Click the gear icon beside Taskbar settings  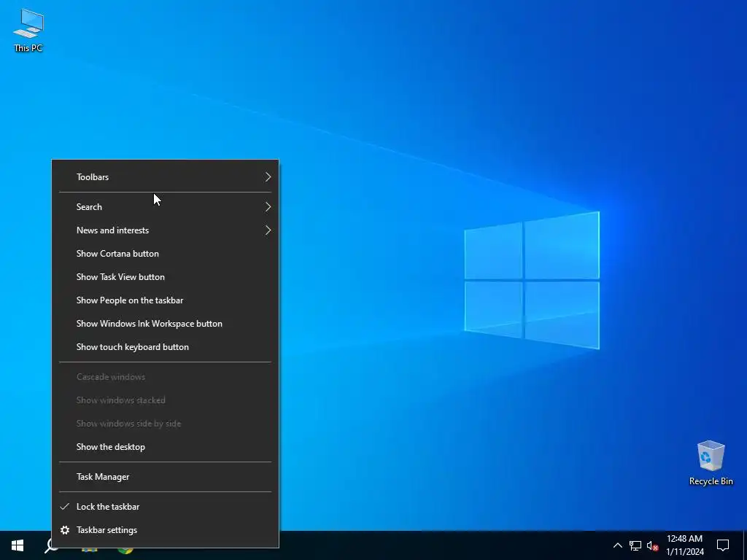[x=65, y=530]
